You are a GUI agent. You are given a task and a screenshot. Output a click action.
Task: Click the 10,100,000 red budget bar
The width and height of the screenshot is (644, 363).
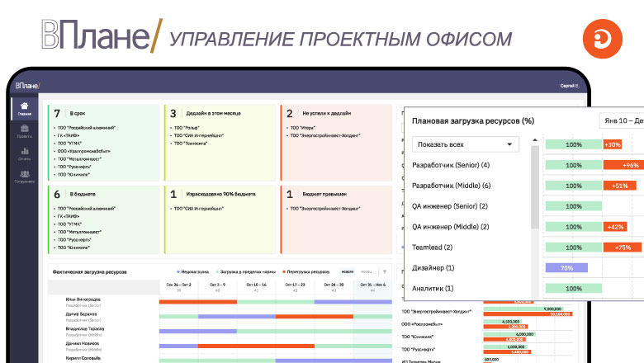pos(528,314)
